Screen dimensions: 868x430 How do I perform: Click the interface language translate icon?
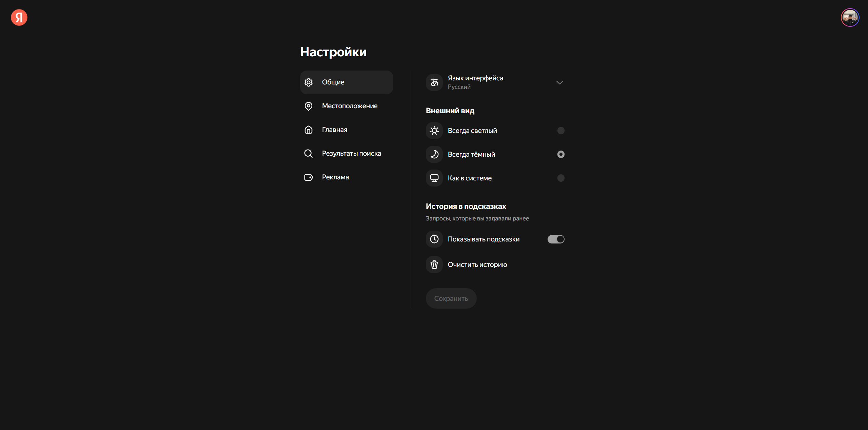pos(434,82)
